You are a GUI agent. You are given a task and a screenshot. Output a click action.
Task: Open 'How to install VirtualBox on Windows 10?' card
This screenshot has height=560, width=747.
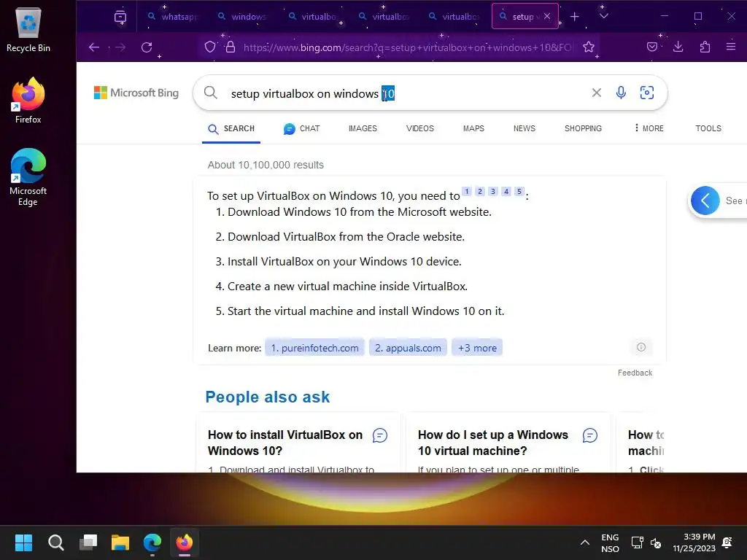(x=285, y=443)
